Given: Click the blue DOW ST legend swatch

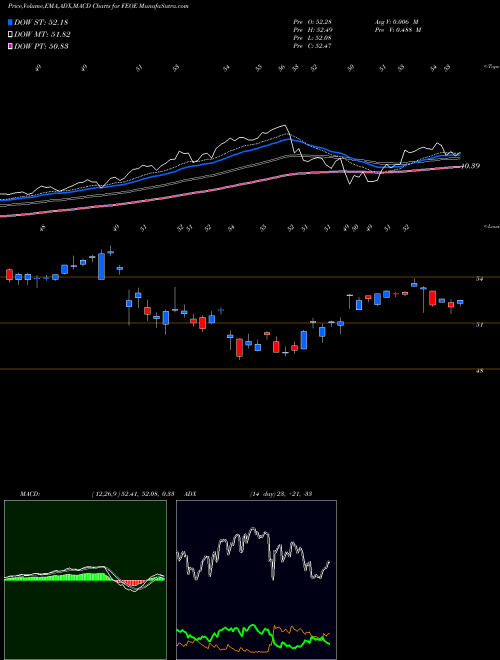Looking at the screenshot, I should click(10, 22).
